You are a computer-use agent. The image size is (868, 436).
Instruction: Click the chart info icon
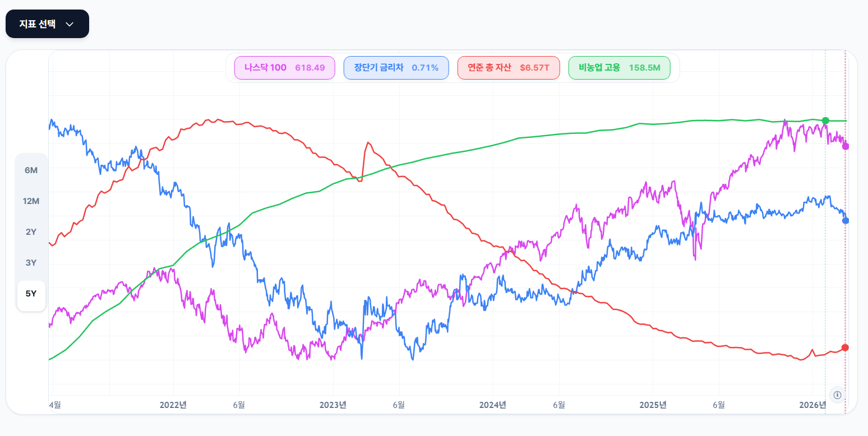[838, 395]
